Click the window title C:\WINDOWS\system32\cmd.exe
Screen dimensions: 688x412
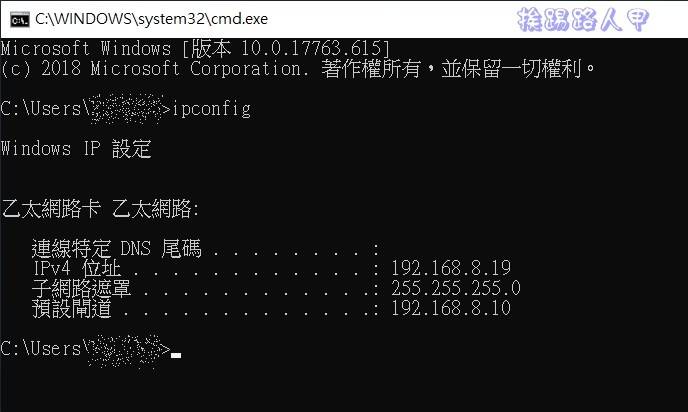coord(151,19)
